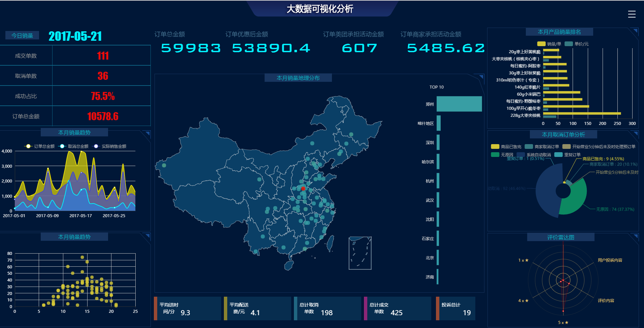Click the Taiwan island on the map
This screenshot has height=328, width=644.
(330, 243)
